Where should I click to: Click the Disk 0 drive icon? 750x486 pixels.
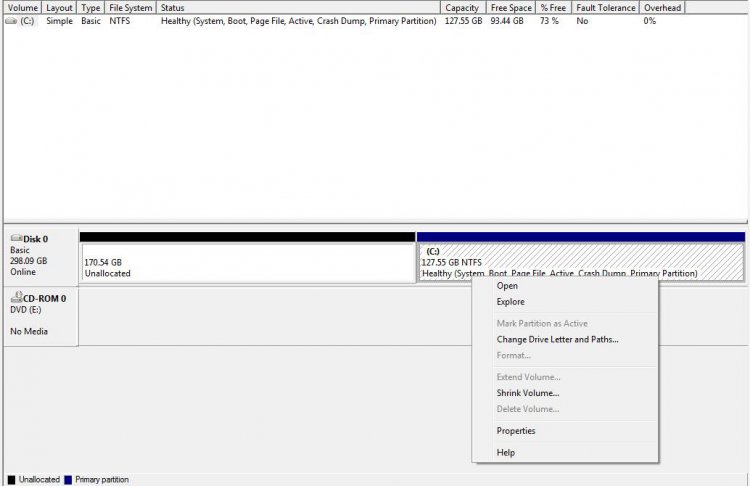[x=16, y=238]
